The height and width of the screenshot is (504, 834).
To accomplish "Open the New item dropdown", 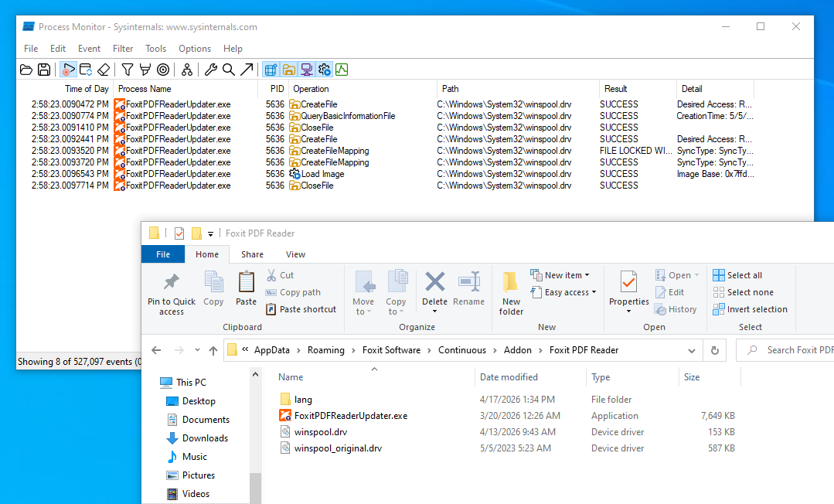I will tap(560, 275).
